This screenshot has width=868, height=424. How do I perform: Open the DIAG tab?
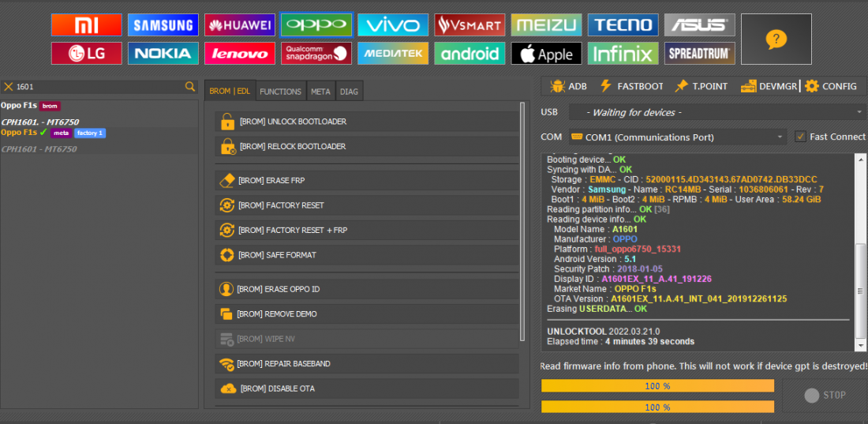[350, 92]
